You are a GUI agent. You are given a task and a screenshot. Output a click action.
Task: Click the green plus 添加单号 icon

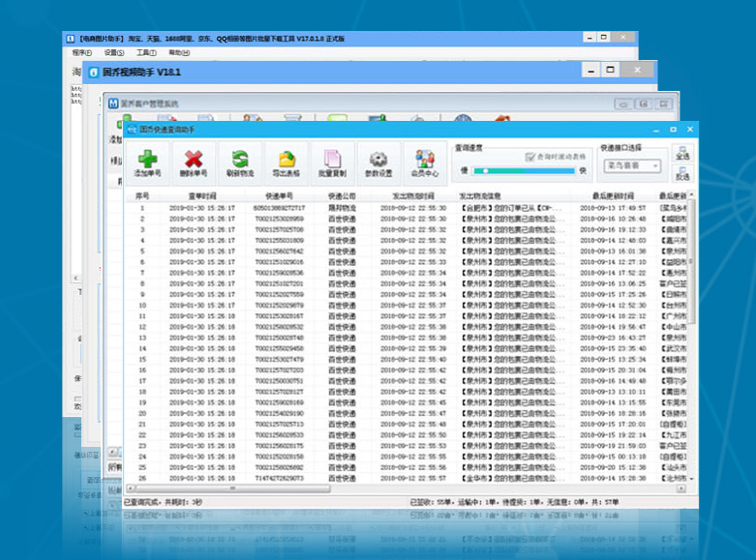pyautogui.click(x=147, y=163)
